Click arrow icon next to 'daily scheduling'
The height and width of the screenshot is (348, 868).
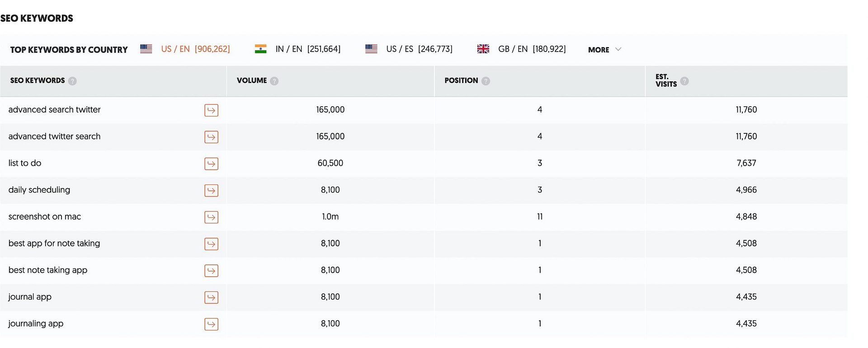[211, 190]
